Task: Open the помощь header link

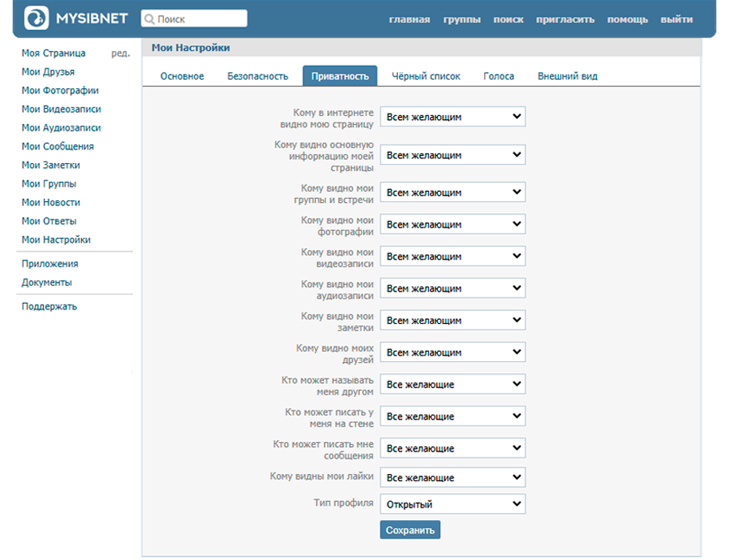Action: pos(627,19)
